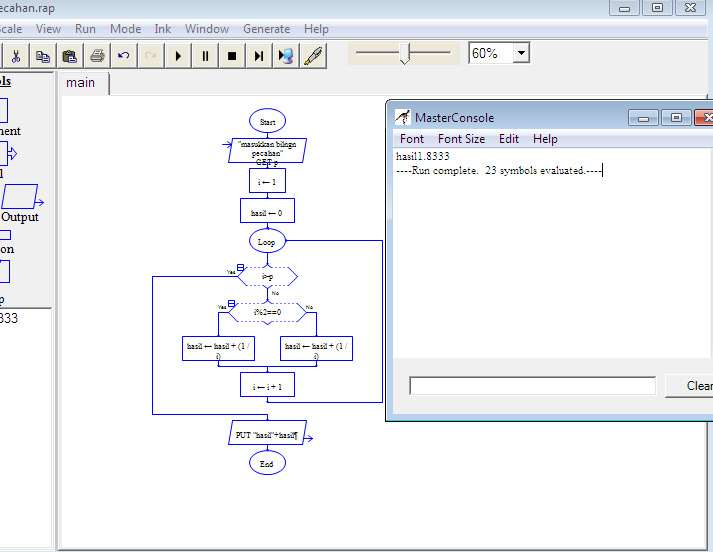The height and width of the screenshot is (552, 713).
Task: Open MasterConsole Help menu
Action: pos(545,139)
